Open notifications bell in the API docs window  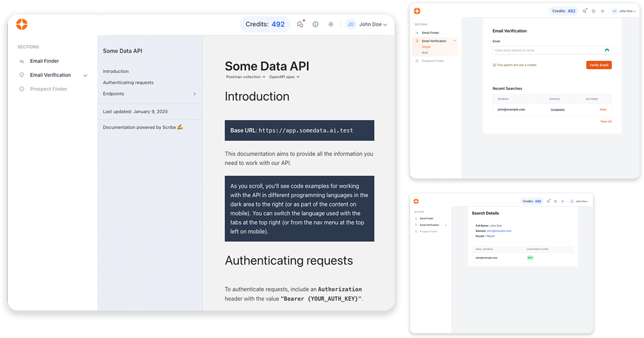(300, 24)
